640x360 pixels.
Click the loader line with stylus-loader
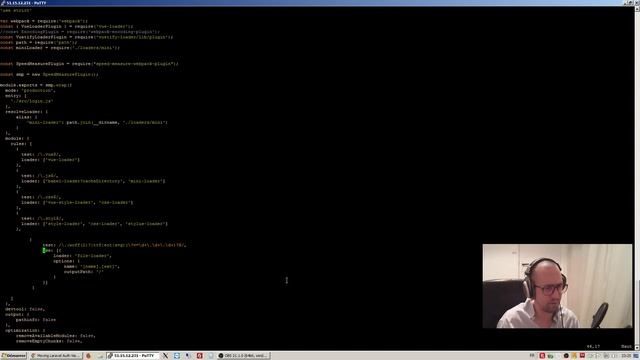[x=94, y=224]
